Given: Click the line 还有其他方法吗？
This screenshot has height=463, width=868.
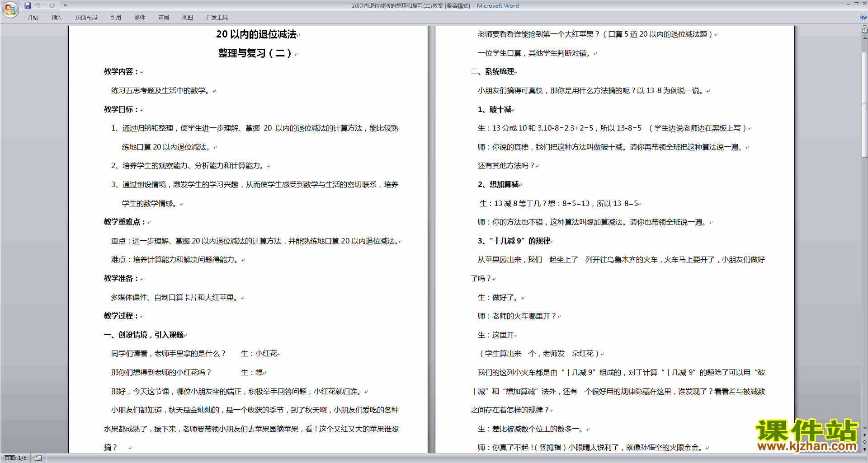Looking at the screenshot, I should (506, 166).
